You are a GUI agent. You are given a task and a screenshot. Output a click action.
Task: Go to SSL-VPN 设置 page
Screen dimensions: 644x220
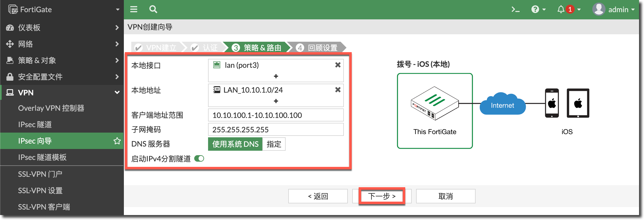click(40, 190)
